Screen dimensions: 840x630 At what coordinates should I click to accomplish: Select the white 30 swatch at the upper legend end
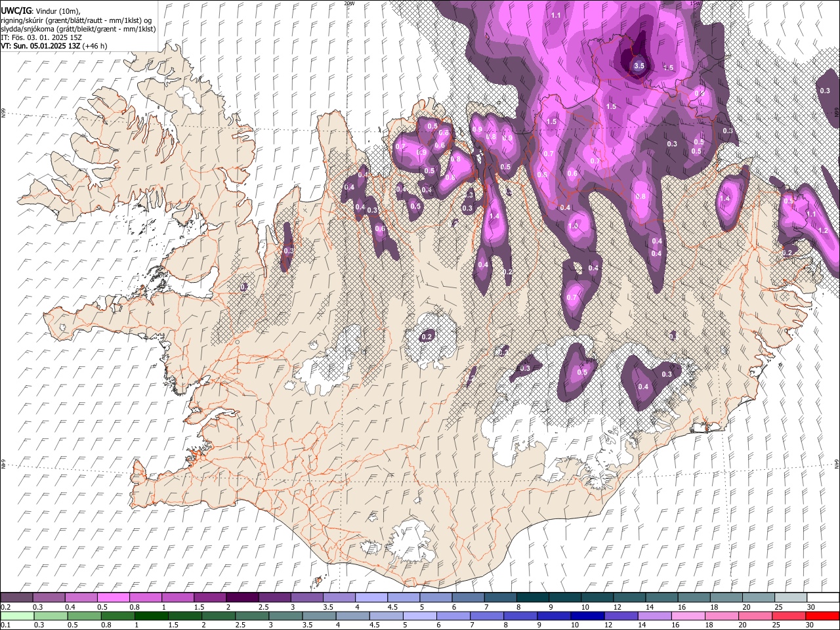(822, 597)
